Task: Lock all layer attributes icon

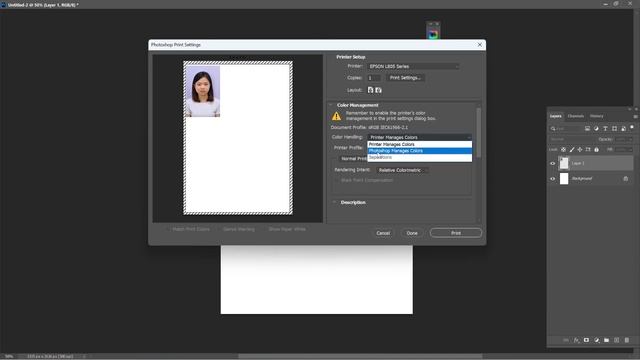Action: pyautogui.click(x=596, y=150)
